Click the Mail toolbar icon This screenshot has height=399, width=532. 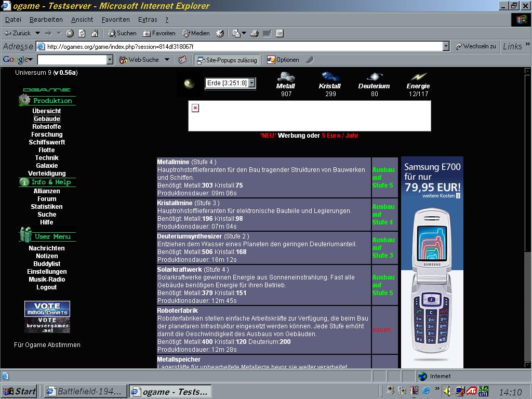point(236,33)
